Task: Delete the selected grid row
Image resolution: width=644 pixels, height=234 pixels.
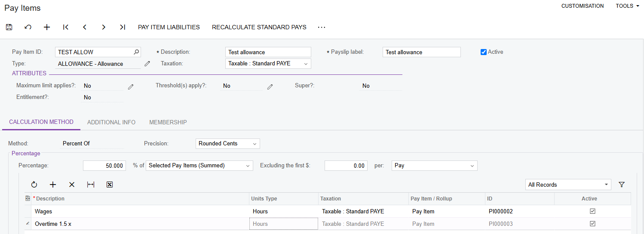Action: point(72,185)
